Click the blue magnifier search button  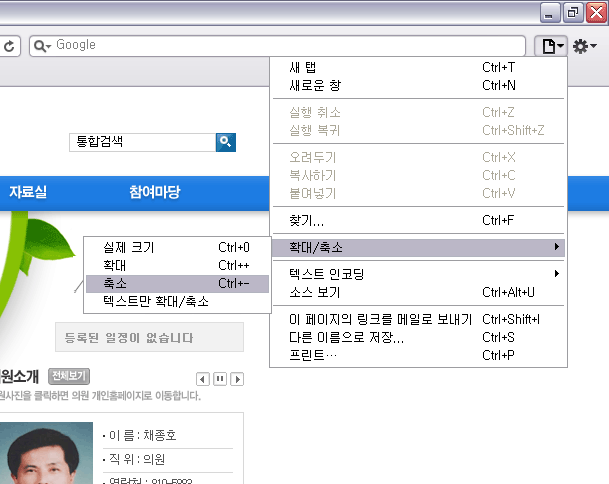226,142
